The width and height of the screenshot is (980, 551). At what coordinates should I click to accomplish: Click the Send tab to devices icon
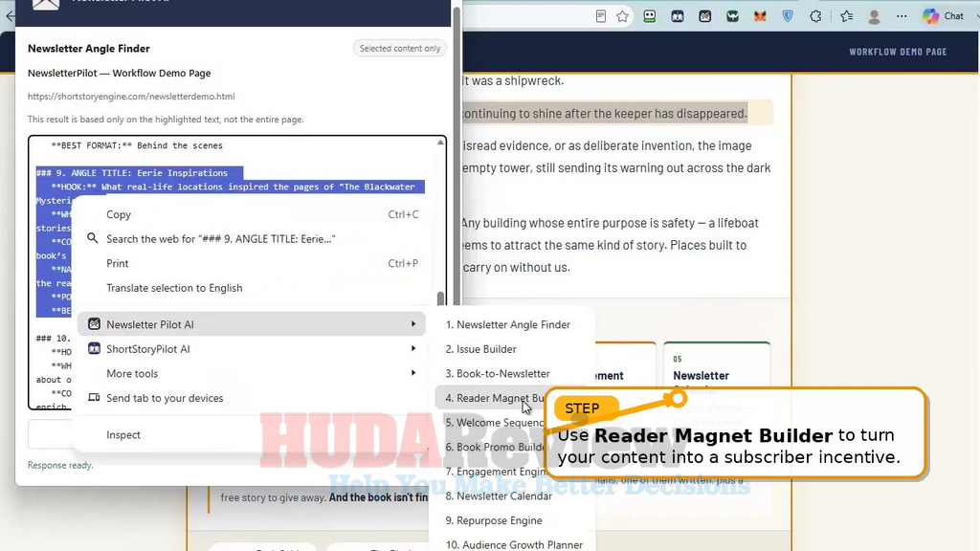click(x=94, y=397)
